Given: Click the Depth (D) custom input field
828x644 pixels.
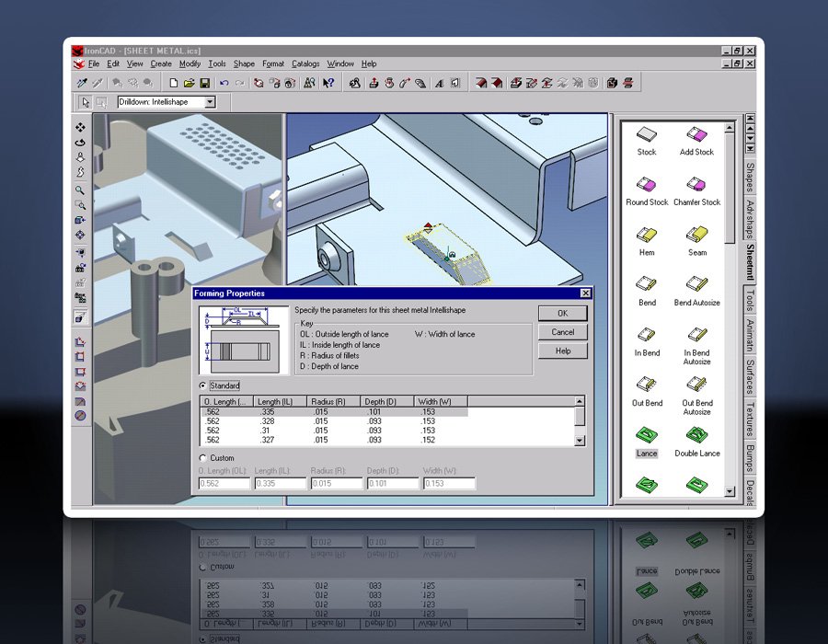Looking at the screenshot, I should pos(392,483).
